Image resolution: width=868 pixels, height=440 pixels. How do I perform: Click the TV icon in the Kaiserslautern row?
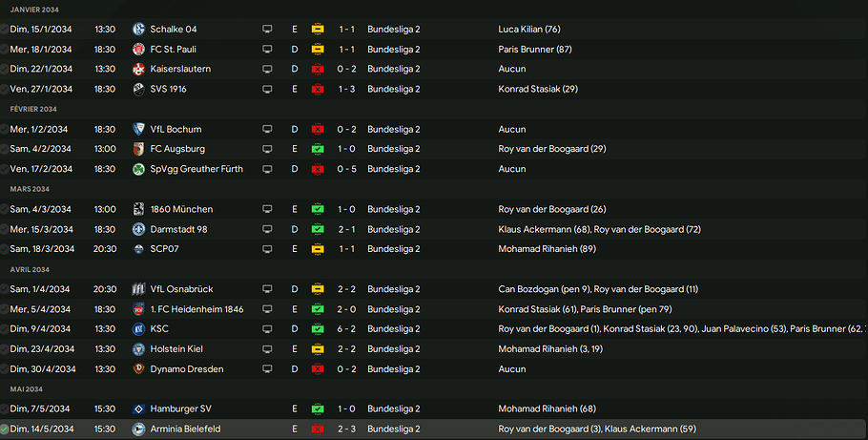coord(267,70)
